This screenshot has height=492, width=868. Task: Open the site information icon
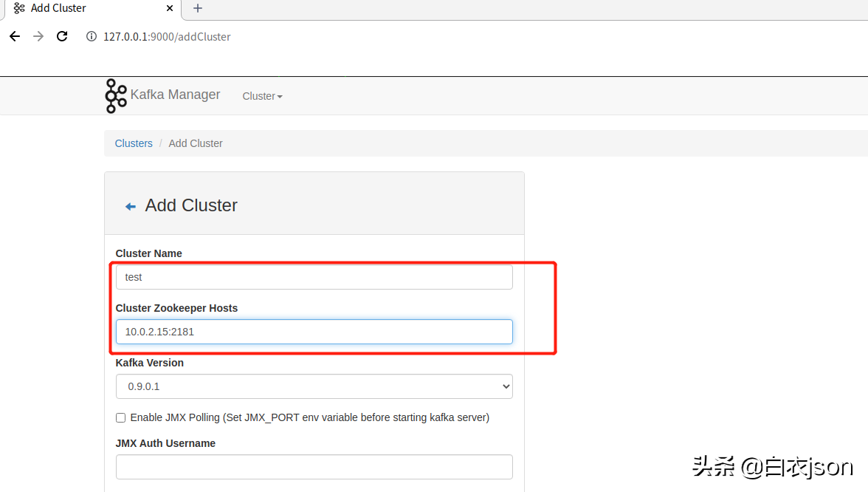[92, 37]
